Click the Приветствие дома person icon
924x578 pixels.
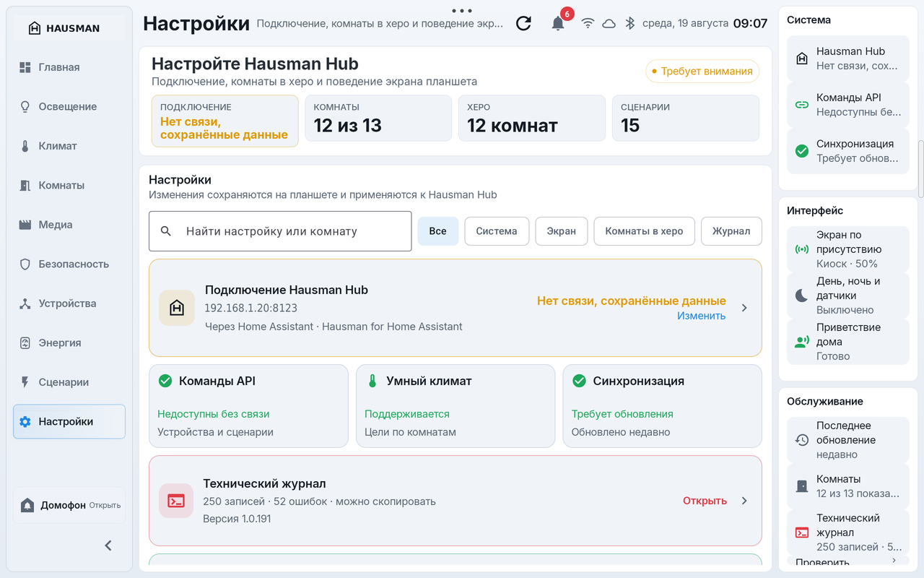point(801,342)
